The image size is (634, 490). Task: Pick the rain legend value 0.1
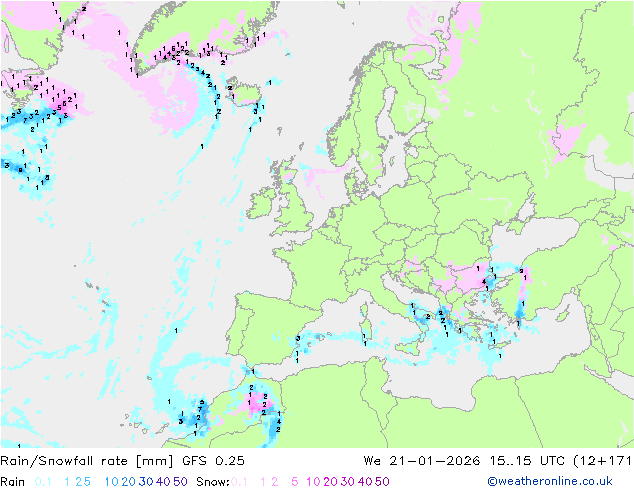click(x=43, y=482)
